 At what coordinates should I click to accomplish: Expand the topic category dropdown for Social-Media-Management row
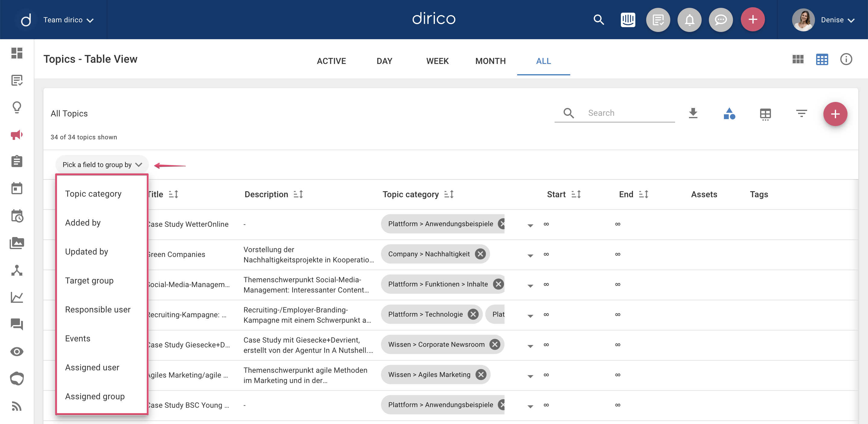(530, 286)
